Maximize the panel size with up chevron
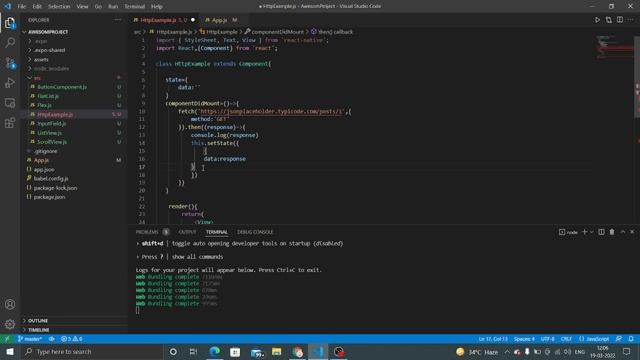This screenshot has height=360, width=640. click(623, 232)
